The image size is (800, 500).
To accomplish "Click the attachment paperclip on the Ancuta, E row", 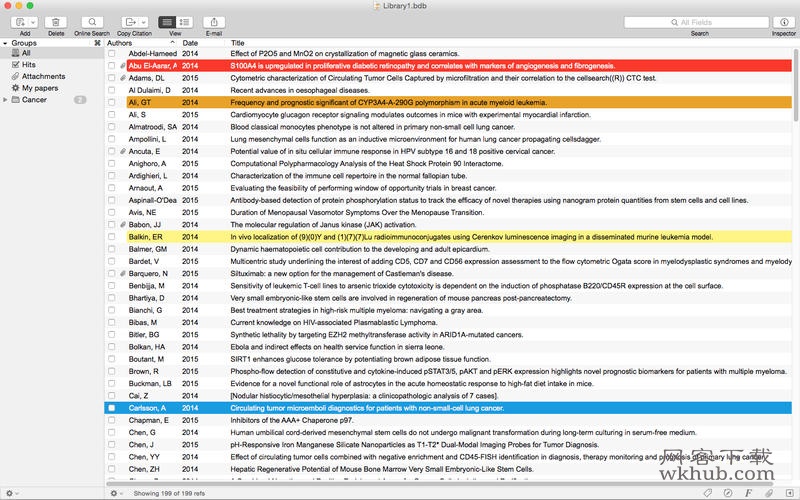I will point(123,152).
